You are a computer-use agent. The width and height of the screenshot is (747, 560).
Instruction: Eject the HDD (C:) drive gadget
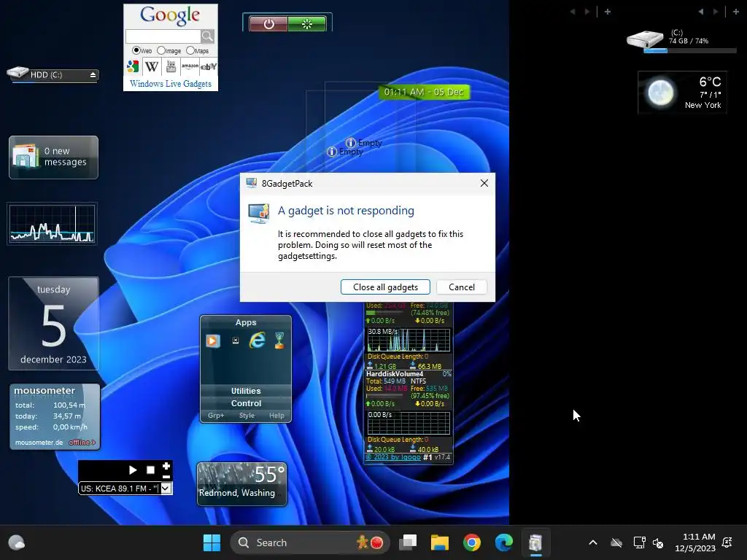pyautogui.click(x=93, y=75)
